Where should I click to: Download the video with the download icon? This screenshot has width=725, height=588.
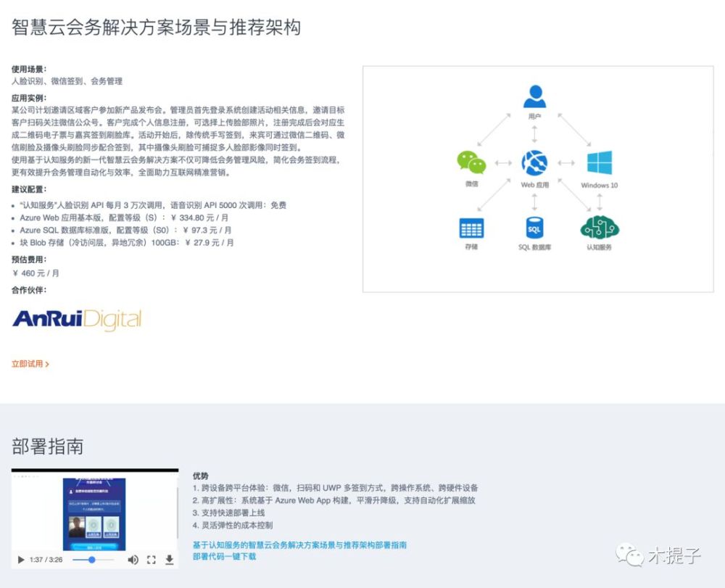click(x=169, y=560)
